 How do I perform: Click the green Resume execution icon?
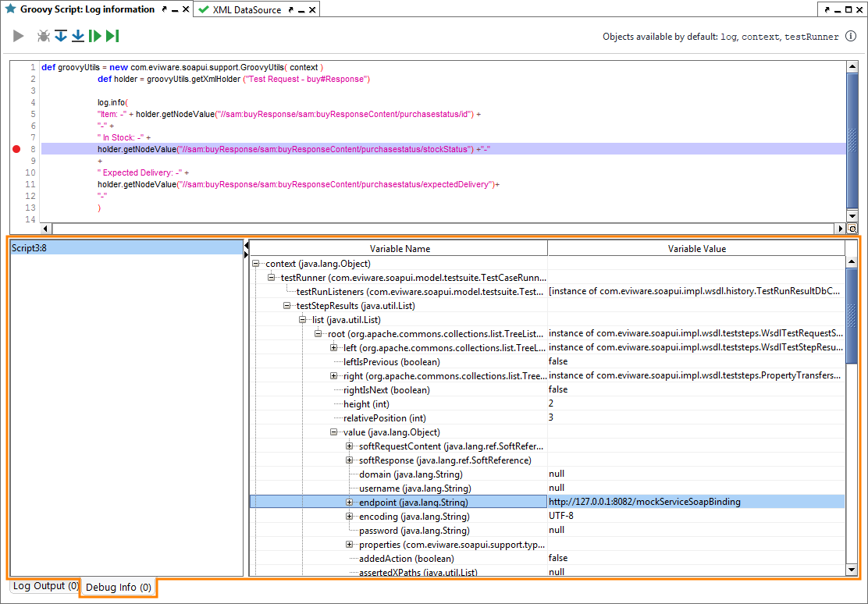coord(94,35)
